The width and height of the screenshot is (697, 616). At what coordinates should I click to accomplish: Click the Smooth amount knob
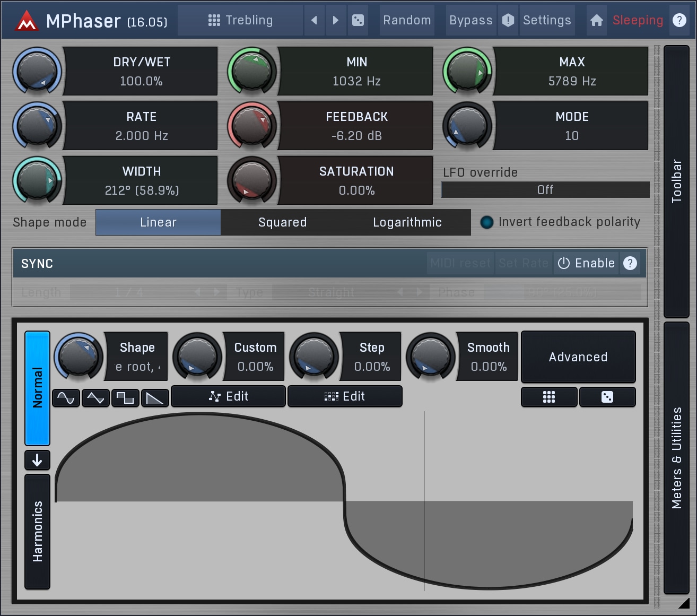(x=430, y=357)
